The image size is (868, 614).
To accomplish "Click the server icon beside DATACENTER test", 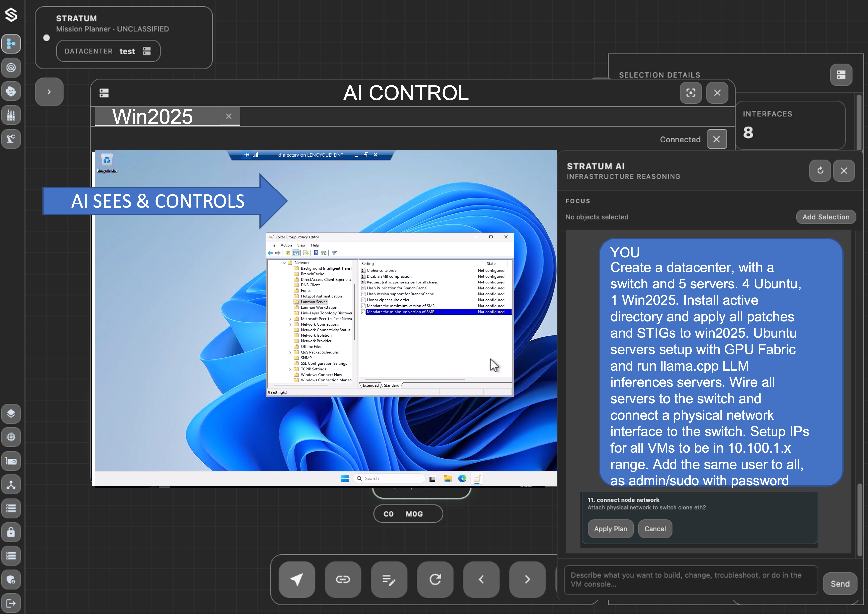I will [147, 51].
